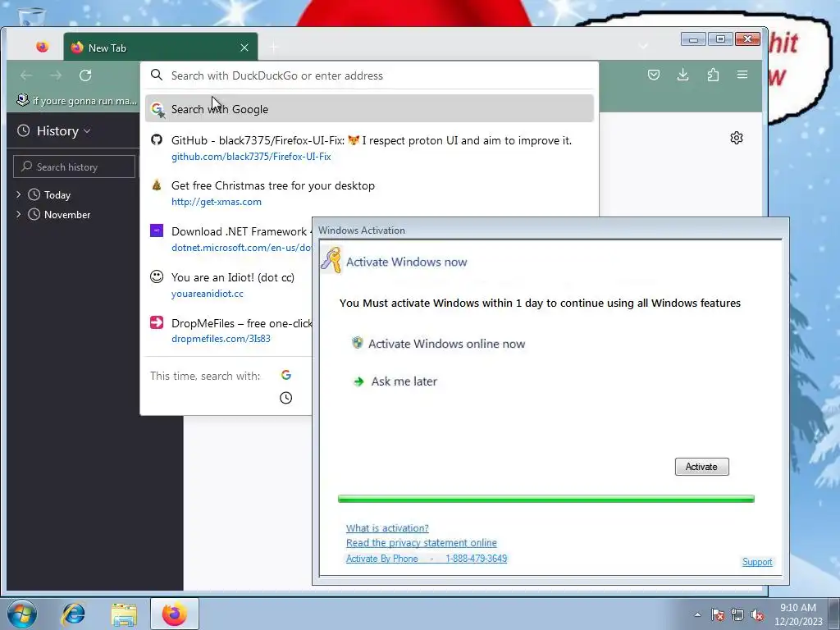Switch to the New Tab tab
Viewport: 840px width, 630px height.
(160, 47)
